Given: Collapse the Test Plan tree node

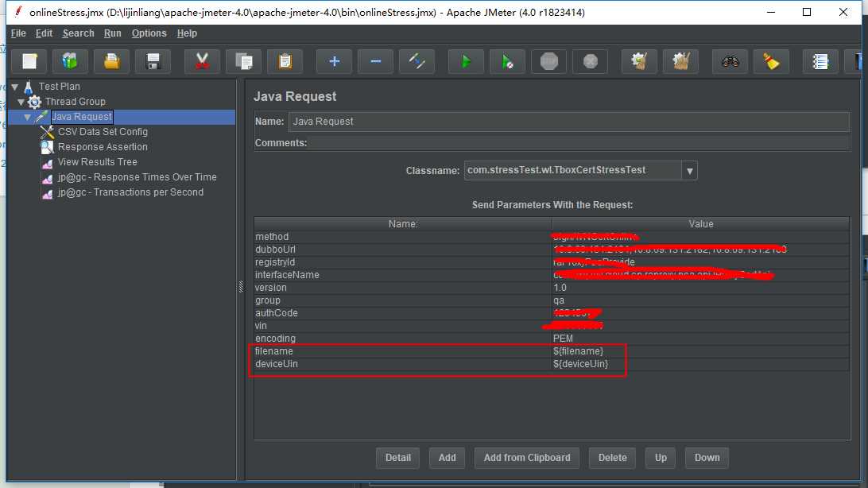Looking at the screenshot, I should 15,87.
